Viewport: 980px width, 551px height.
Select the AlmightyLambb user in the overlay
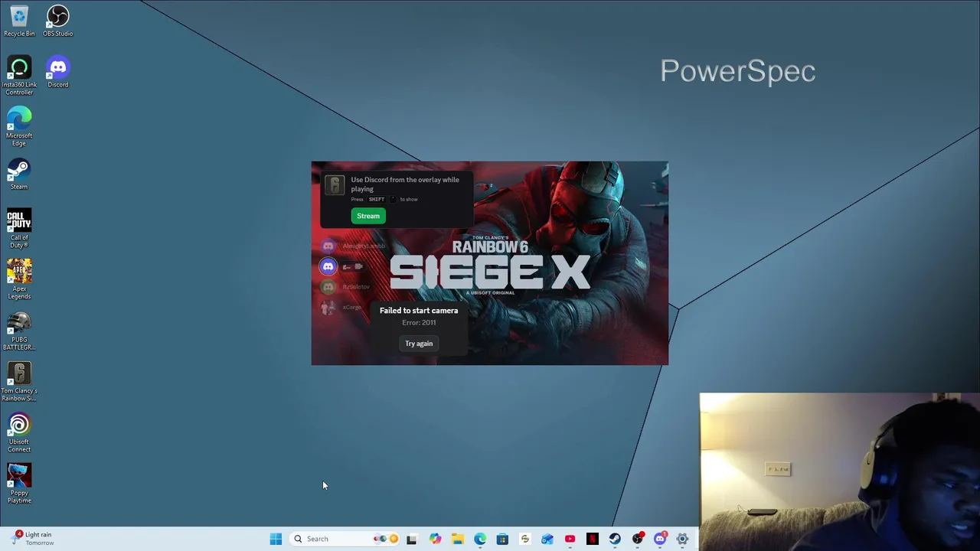click(x=354, y=246)
